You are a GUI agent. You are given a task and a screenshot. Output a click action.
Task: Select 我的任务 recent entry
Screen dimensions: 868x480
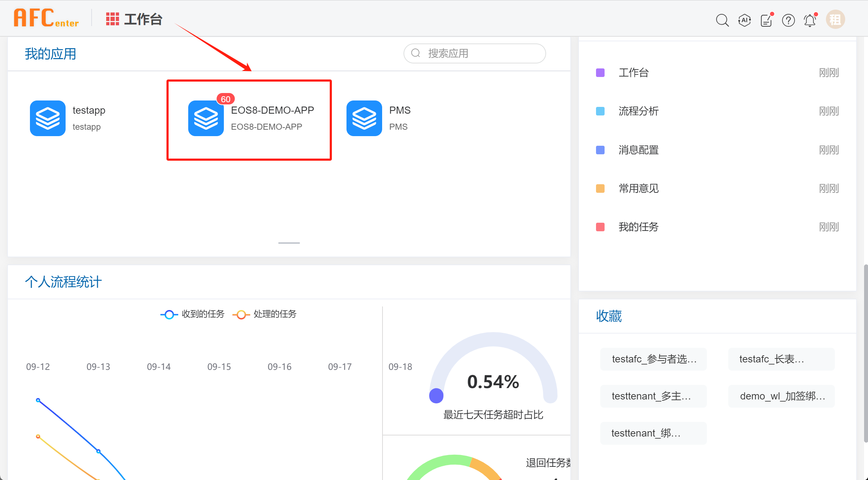tap(638, 227)
